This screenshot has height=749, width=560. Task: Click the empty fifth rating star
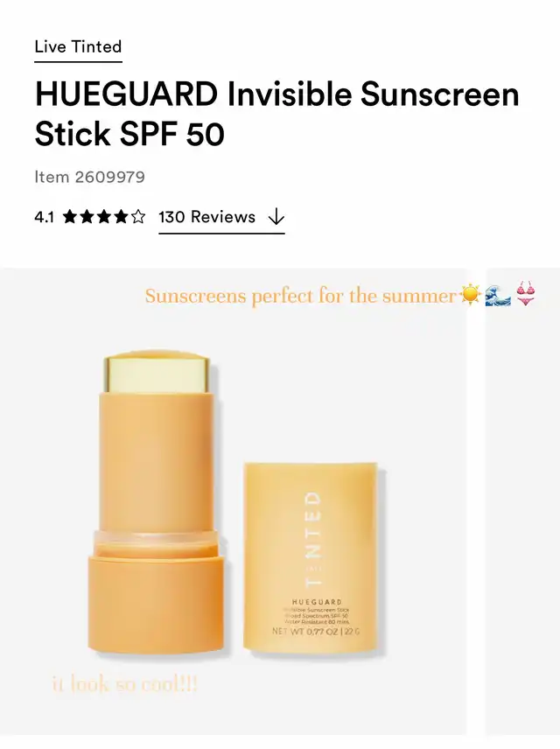tap(138, 217)
